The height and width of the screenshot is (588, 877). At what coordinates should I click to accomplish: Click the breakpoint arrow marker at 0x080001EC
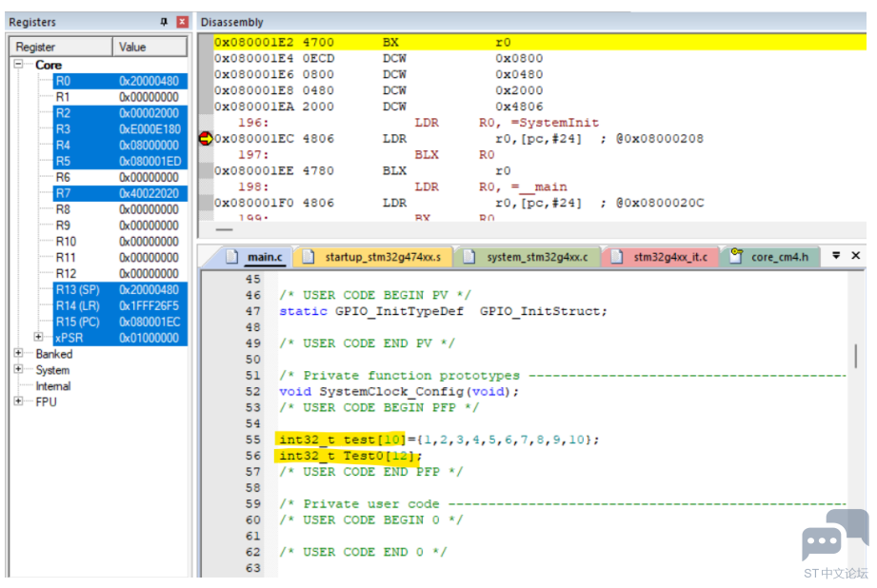206,138
